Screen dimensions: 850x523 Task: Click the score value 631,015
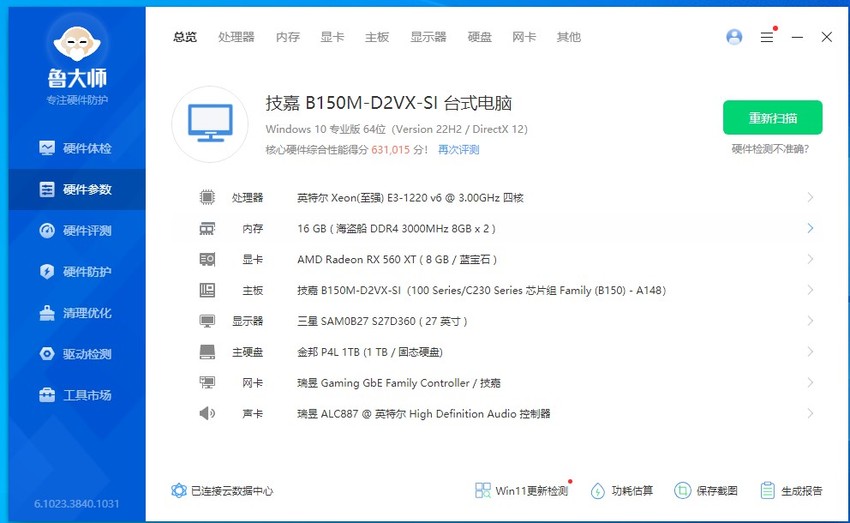390,150
